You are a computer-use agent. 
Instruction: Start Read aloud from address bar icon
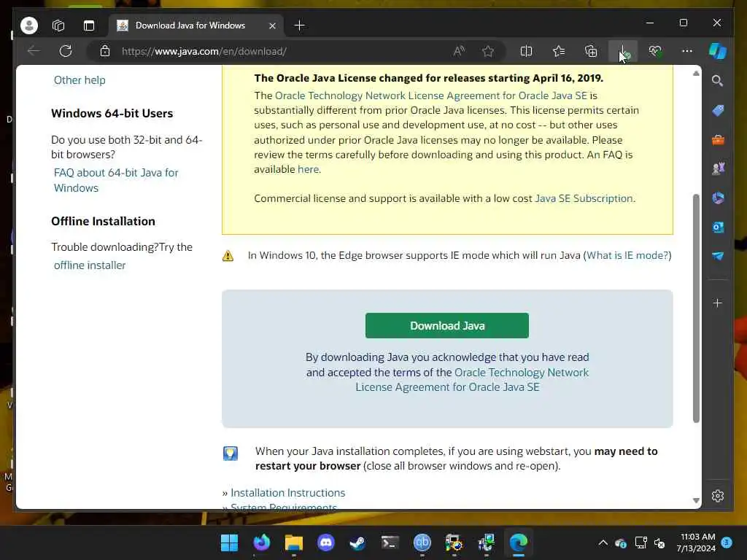pyautogui.click(x=459, y=51)
